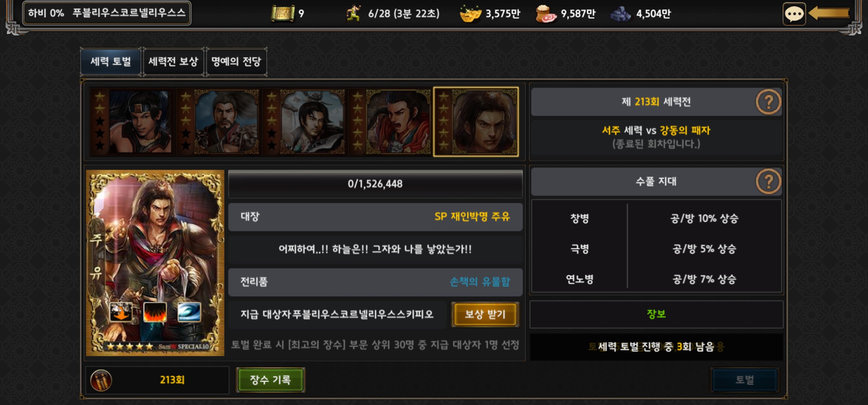Click the 0/1,526,448 progress bar
The image size is (868, 405).
(x=375, y=184)
